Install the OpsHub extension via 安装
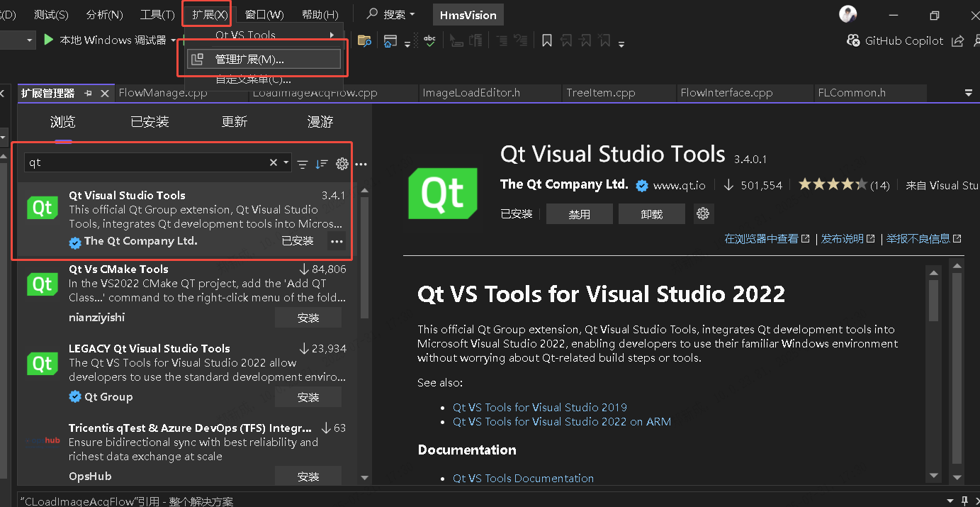 pos(308,477)
